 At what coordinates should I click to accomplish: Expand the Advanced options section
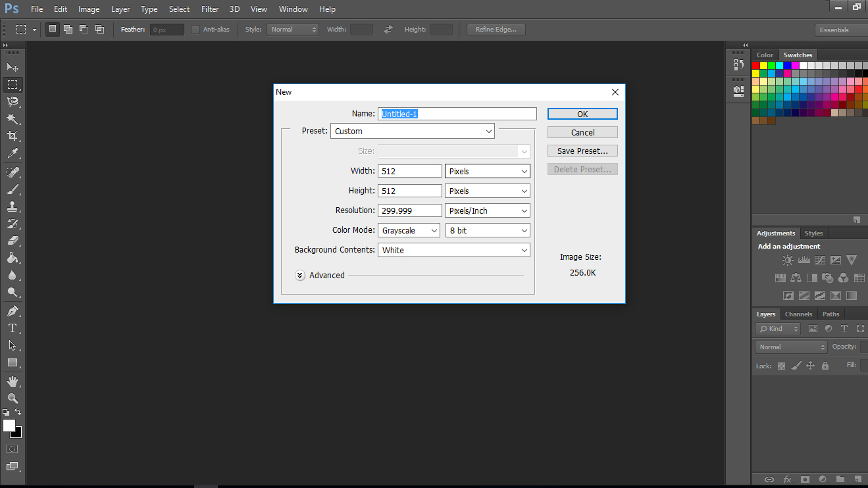coord(300,276)
